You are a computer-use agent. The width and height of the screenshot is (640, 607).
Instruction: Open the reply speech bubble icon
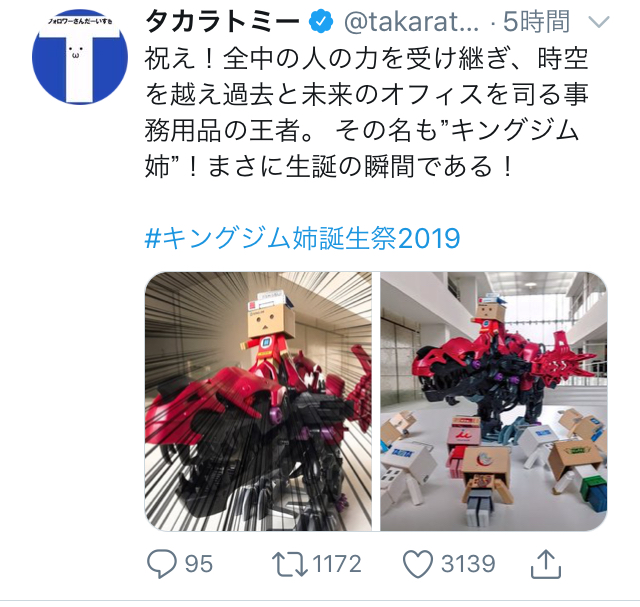click(162, 564)
